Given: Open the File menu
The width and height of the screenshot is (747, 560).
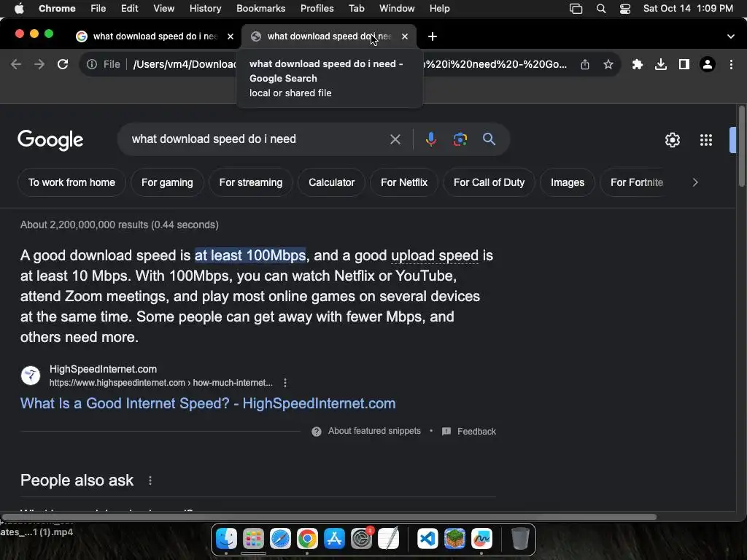Looking at the screenshot, I should click(x=98, y=9).
